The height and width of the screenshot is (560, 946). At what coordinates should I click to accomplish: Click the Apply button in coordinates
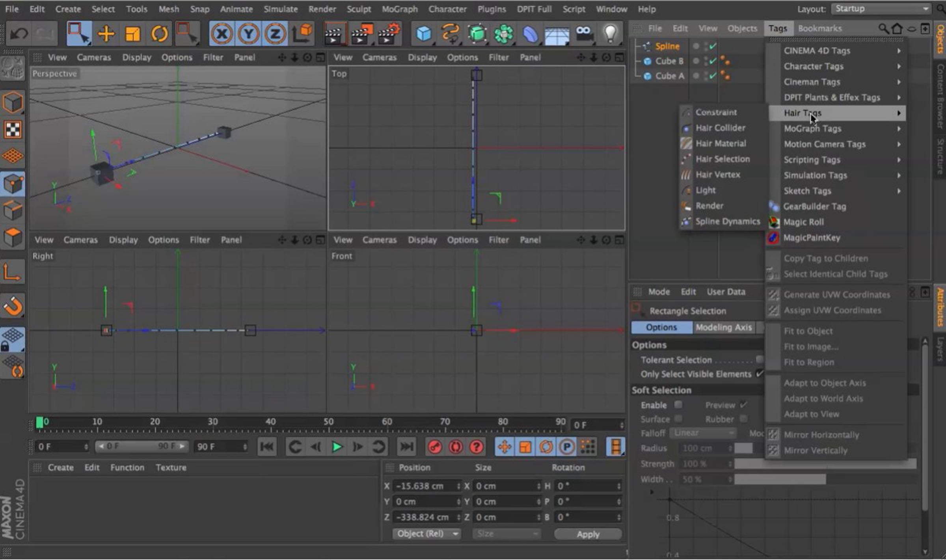coord(588,534)
